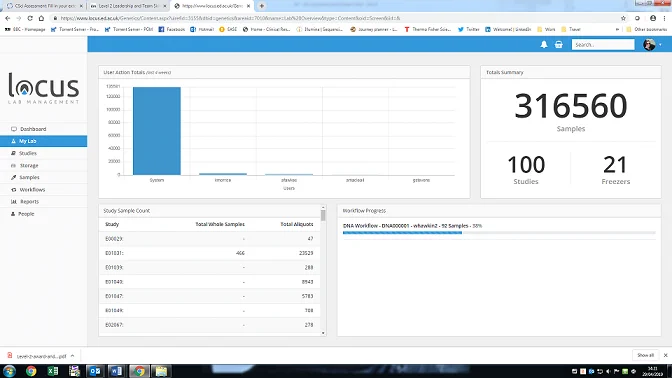Click the Workflows icon in the sidebar
672x378 pixels.
13,189
